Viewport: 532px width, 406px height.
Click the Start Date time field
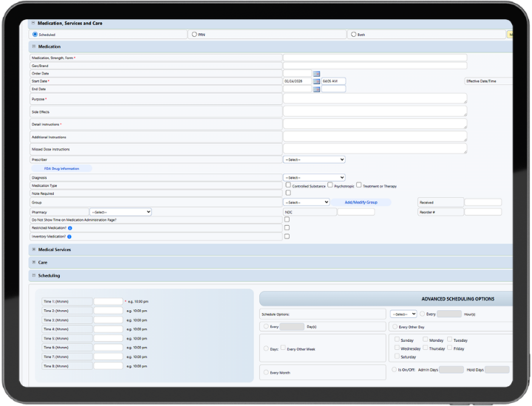pos(333,81)
